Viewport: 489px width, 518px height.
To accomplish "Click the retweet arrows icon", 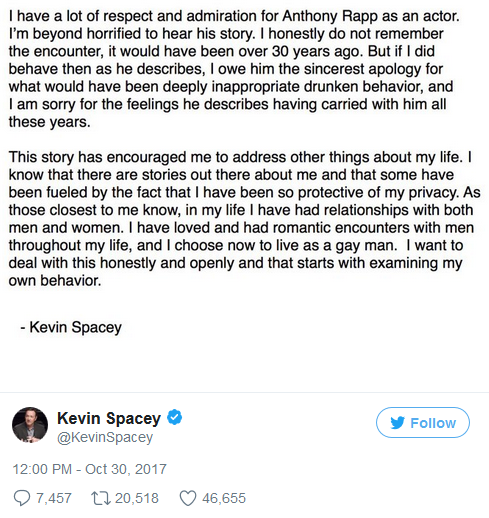I will tap(101, 498).
